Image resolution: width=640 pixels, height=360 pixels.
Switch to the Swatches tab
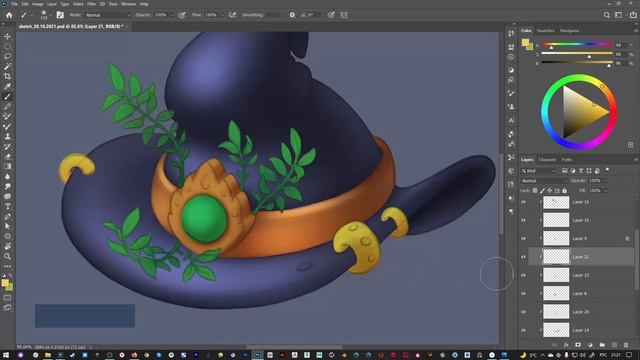click(x=545, y=31)
